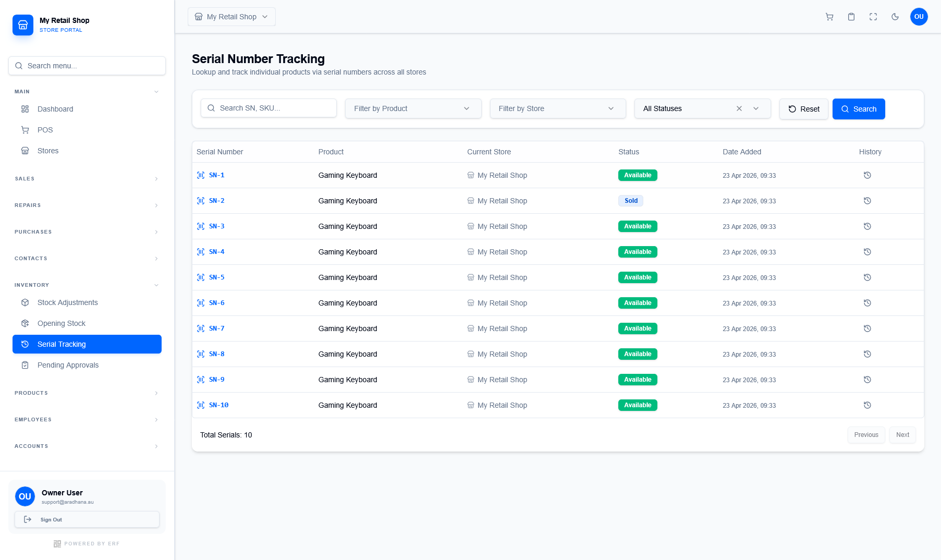Click the Serial Number column header
941x560 pixels.
pyautogui.click(x=219, y=152)
